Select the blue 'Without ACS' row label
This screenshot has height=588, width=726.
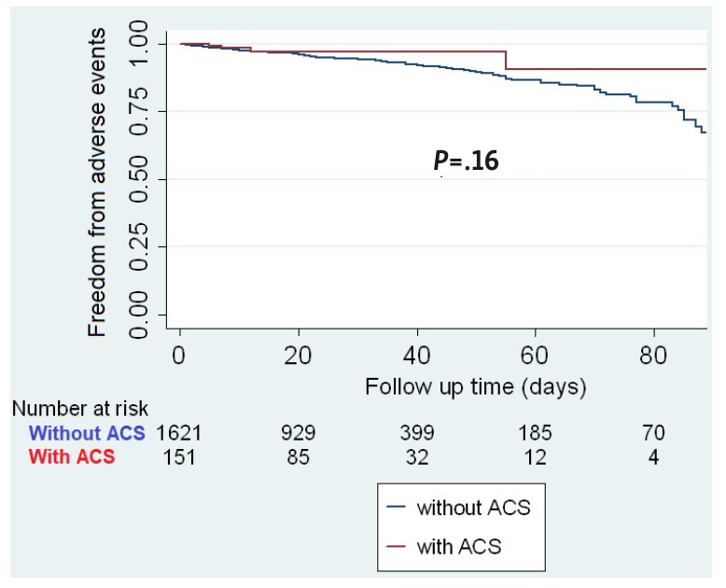(x=87, y=434)
